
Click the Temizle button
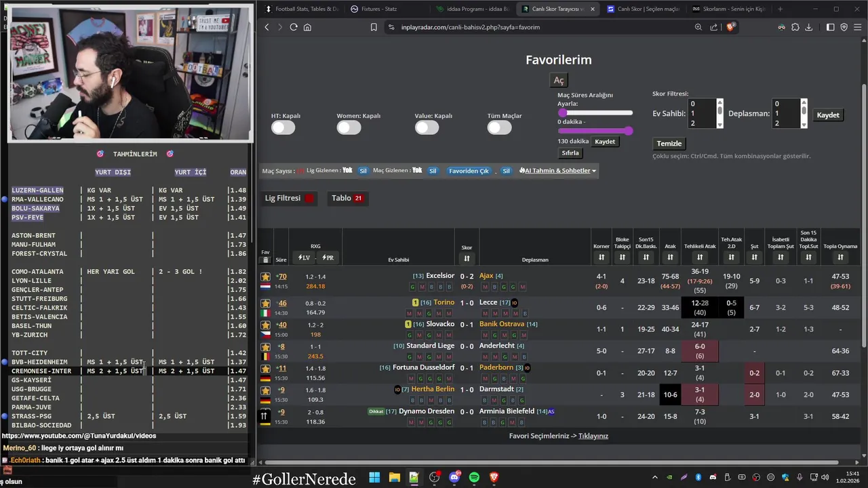(x=669, y=144)
